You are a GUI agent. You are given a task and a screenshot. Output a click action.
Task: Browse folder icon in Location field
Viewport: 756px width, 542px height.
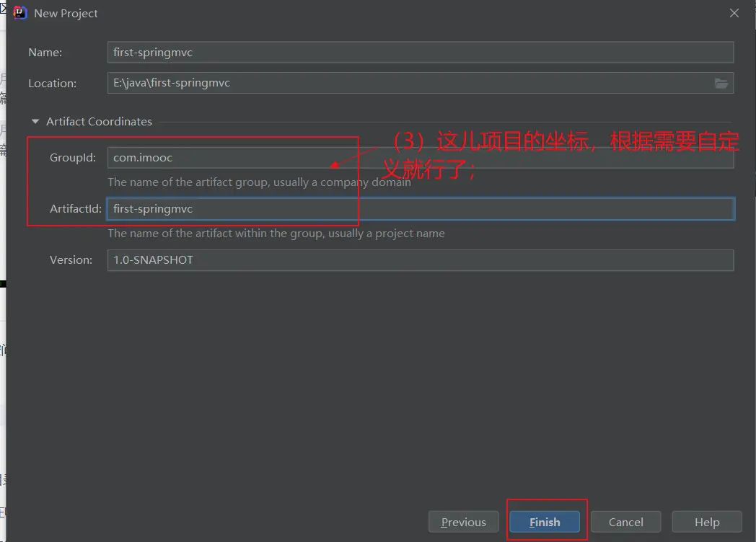[x=721, y=84]
